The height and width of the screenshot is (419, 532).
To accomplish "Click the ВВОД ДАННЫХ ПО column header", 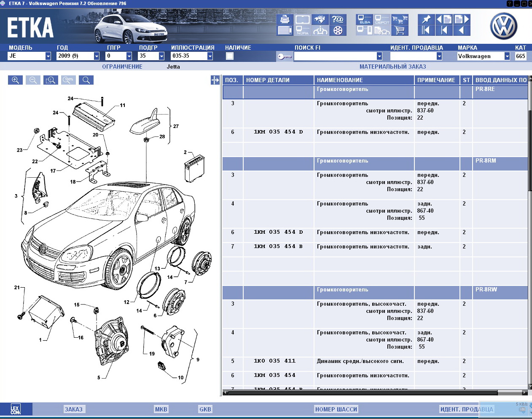I will coord(500,80).
